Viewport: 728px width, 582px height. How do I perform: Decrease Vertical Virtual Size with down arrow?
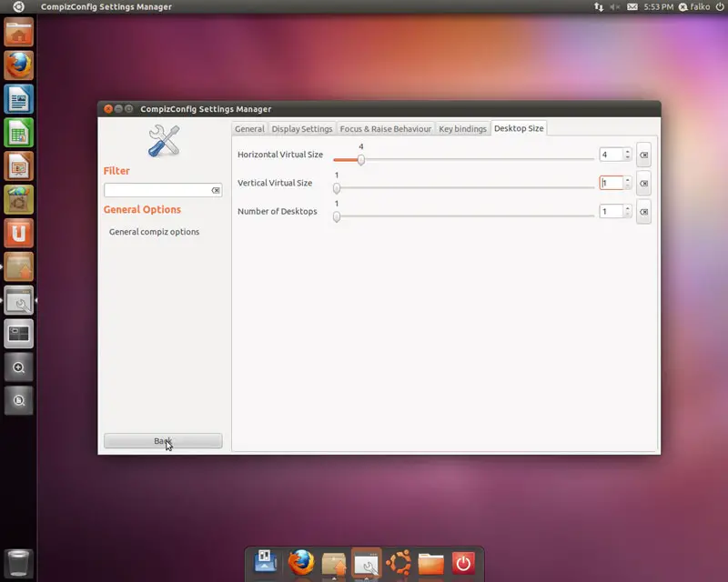[627, 186]
